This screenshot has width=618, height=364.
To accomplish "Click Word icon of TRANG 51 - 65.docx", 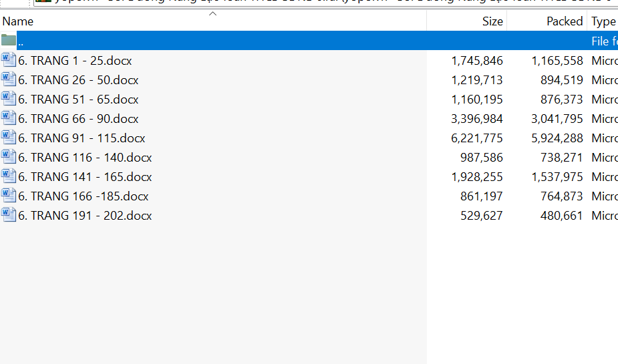I will point(9,99).
